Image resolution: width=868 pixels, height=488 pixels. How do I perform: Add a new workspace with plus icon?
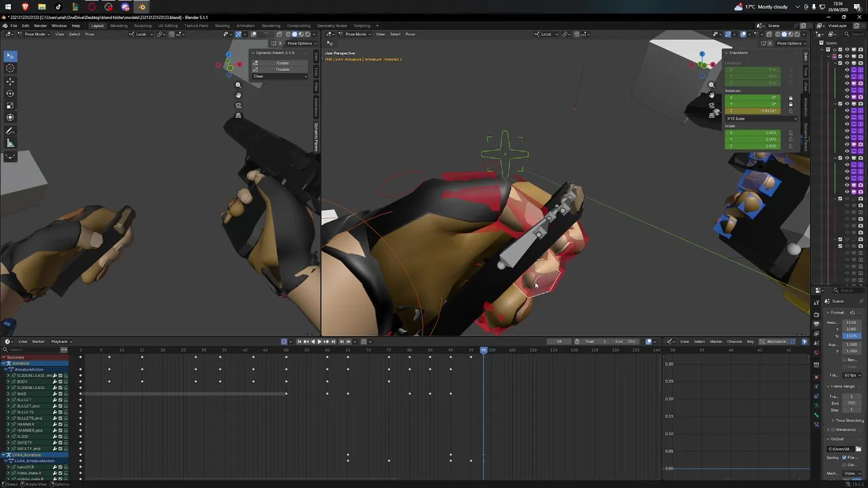point(377,26)
